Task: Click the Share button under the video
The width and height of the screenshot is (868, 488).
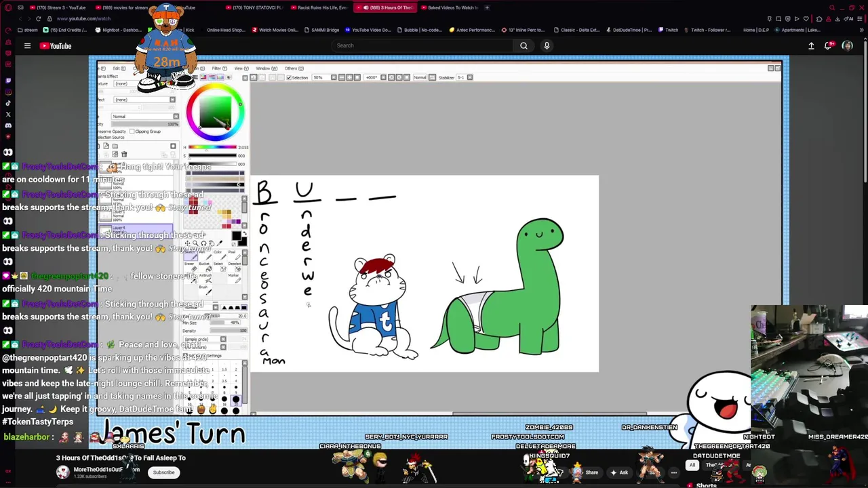Action: (x=587, y=472)
